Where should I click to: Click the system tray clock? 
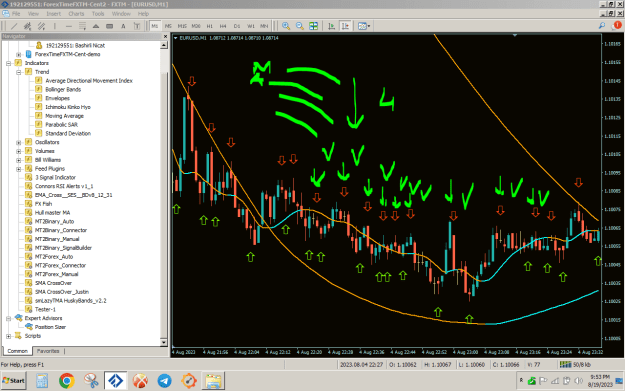(600, 381)
